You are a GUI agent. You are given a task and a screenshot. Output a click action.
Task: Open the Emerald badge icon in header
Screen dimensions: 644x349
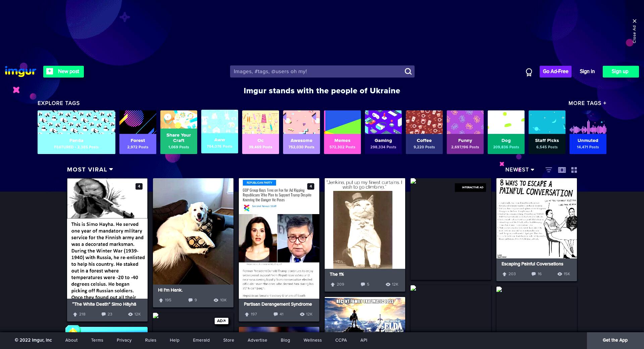pos(529,72)
